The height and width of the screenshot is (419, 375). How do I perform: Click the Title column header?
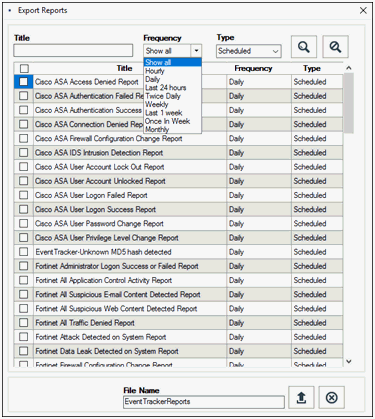(x=124, y=68)
